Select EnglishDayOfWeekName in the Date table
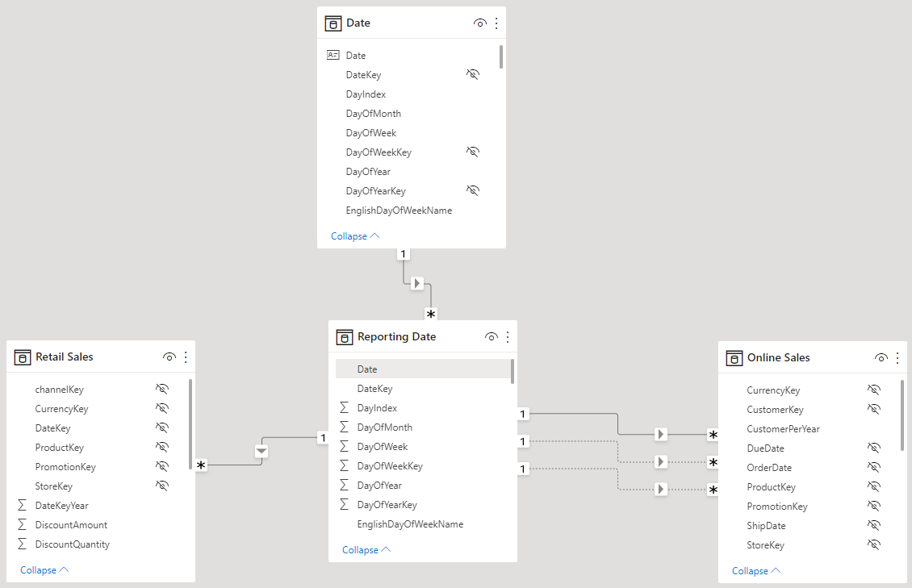Screen dimensions: 912x588 399,211
